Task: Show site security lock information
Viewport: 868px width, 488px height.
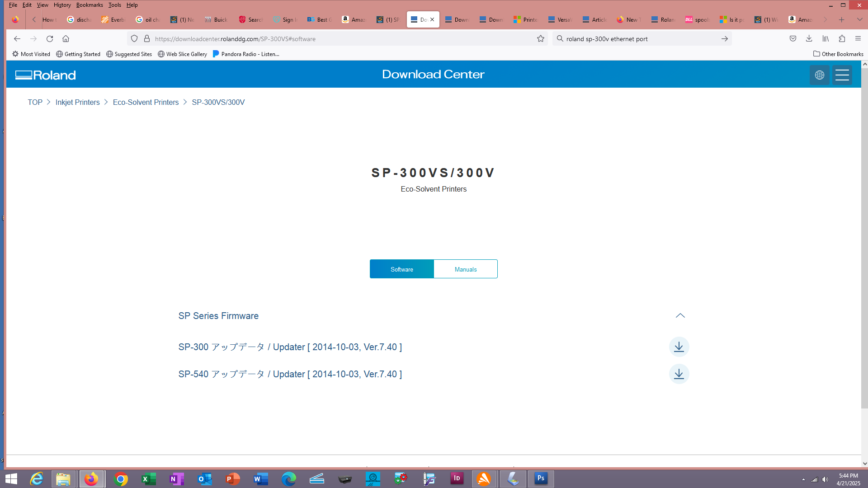Action: point(146,39)
